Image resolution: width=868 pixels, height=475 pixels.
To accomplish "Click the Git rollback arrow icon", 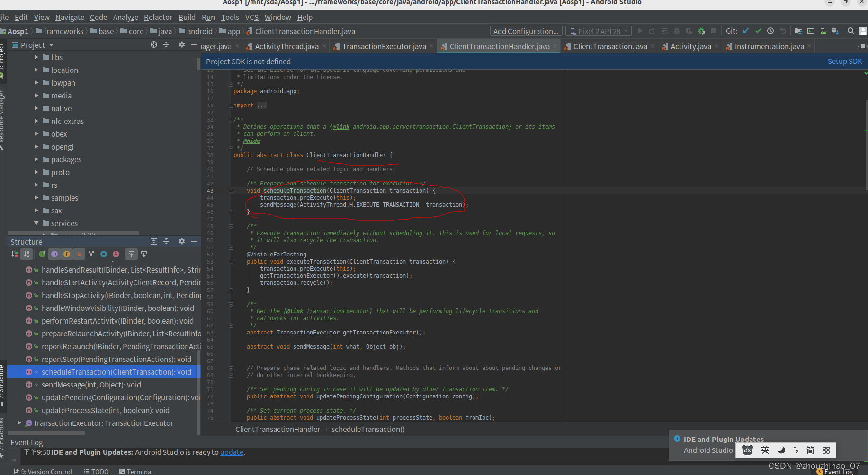I will click(783, 31).
